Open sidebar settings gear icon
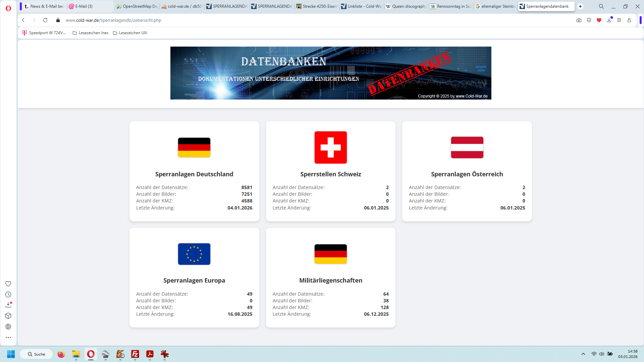This screenshot has width=644, height=362. tap(8, 327)
